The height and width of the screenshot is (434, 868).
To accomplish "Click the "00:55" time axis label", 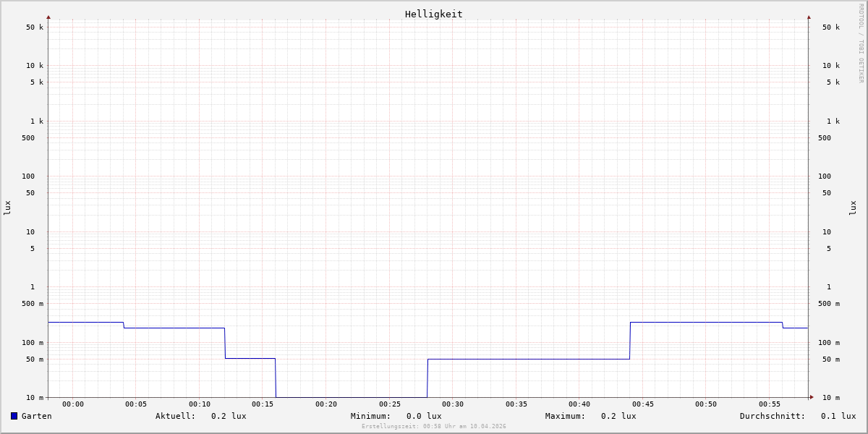I will pyautogui.click(x=770, y=404).
